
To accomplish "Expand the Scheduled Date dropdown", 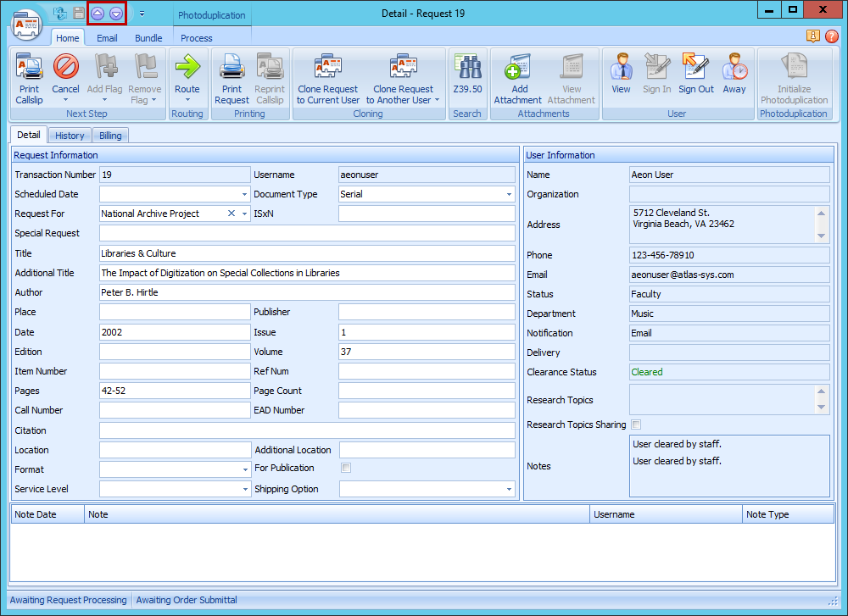I will (x=244, y=195).
